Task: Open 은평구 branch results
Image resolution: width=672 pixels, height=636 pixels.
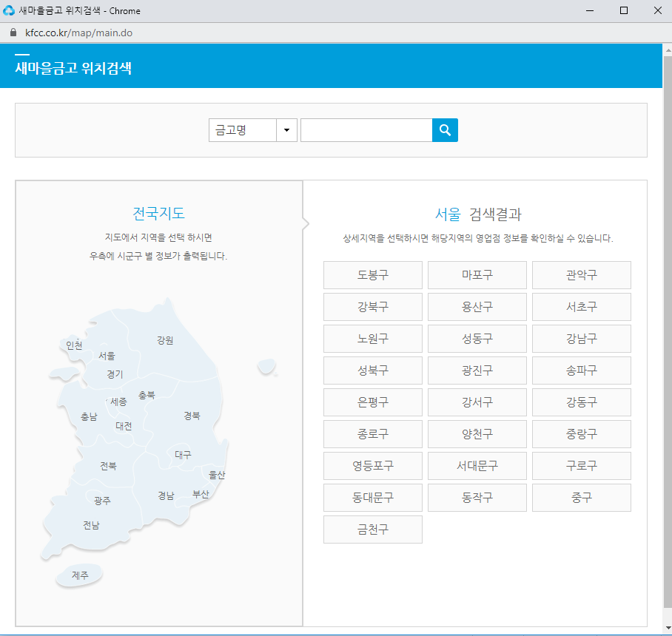Action: pos(373,402)
